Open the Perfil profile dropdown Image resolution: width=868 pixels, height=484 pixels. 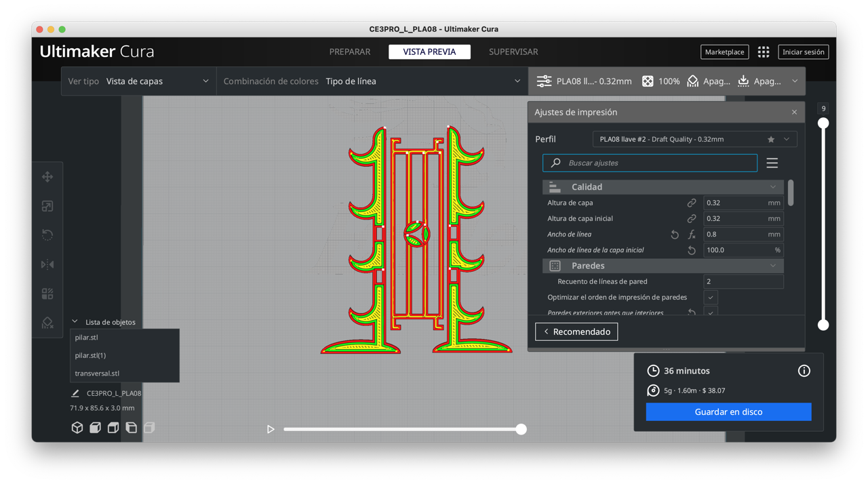pyautogui.click(x=694, y=140)
